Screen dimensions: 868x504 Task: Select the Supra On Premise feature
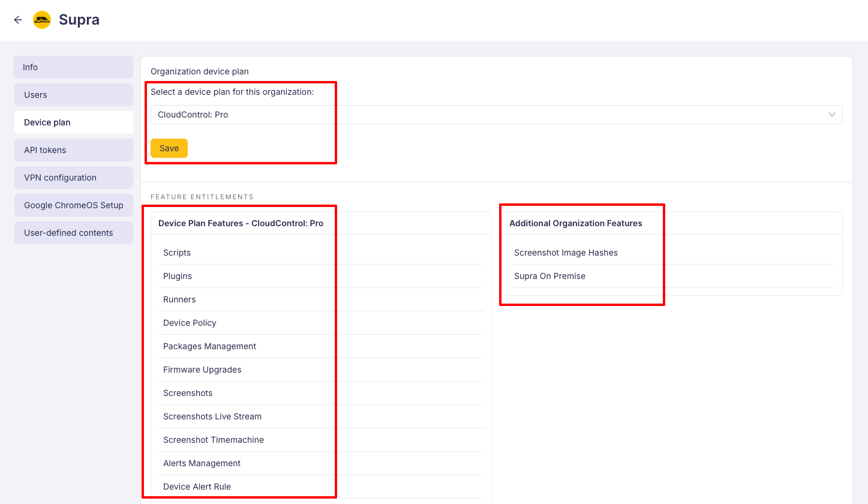pos(549,276)
